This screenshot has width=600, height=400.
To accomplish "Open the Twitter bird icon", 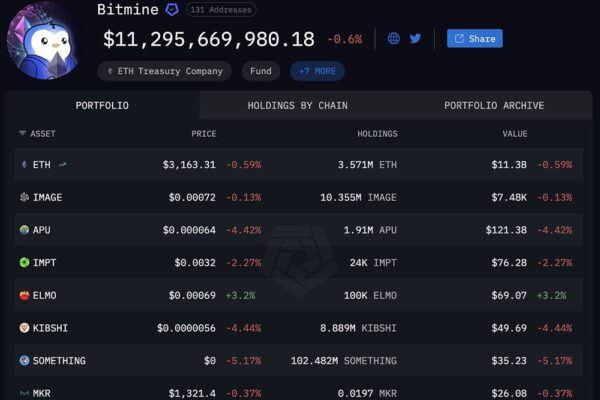I will 415,39.
